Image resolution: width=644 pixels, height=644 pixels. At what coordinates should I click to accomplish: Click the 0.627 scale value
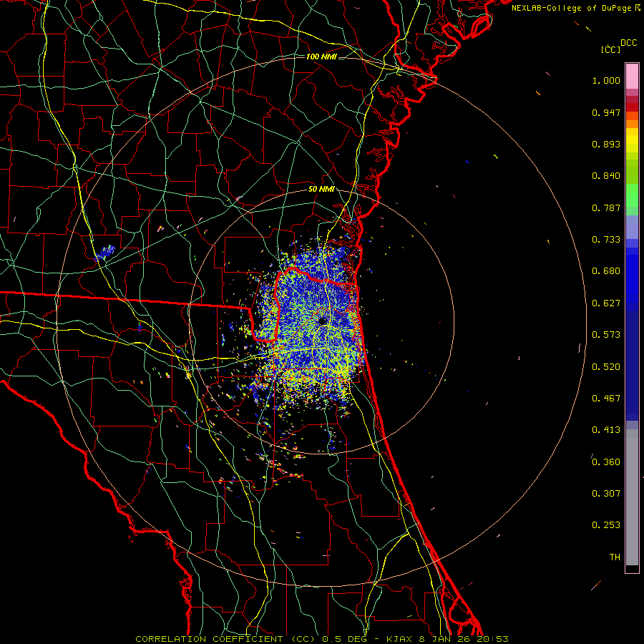coord(606,303)
